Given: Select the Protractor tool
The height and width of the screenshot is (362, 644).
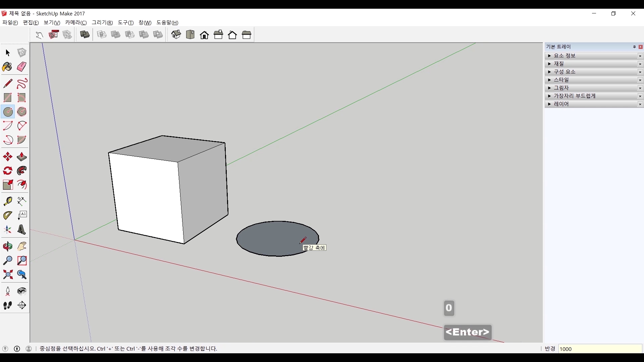Looking at the screenshot, I should 7,216.
